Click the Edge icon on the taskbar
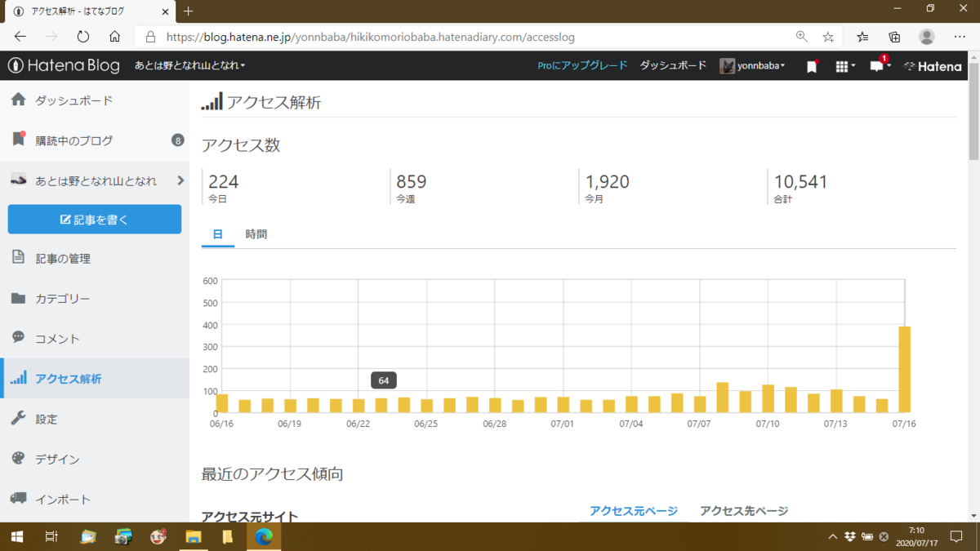The image size is (980, 551). [x=263, y=536]
